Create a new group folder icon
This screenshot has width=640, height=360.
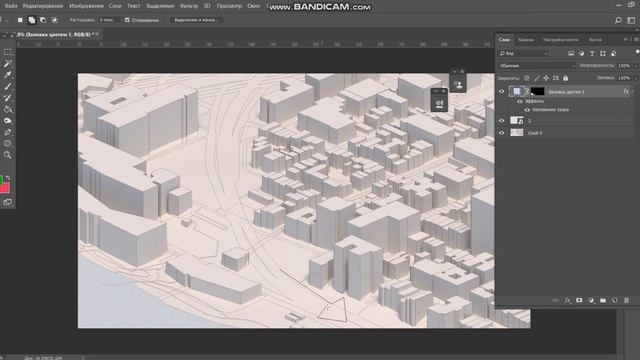(x=603, y=300)
